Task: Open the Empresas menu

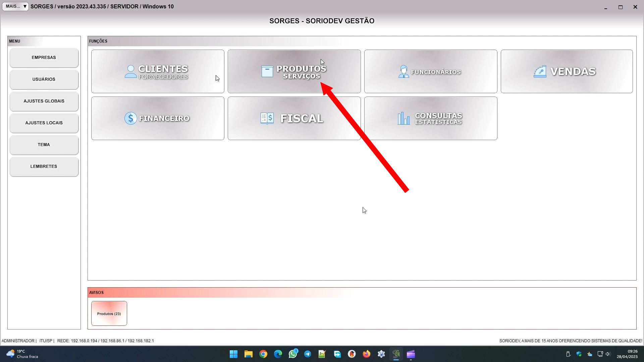Action: (x=44, y=58)
